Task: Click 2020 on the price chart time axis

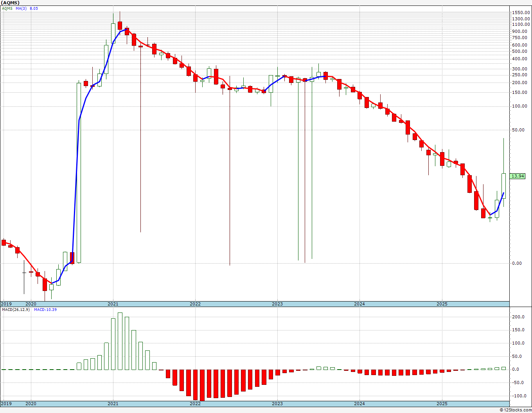Action: (31, 304)
